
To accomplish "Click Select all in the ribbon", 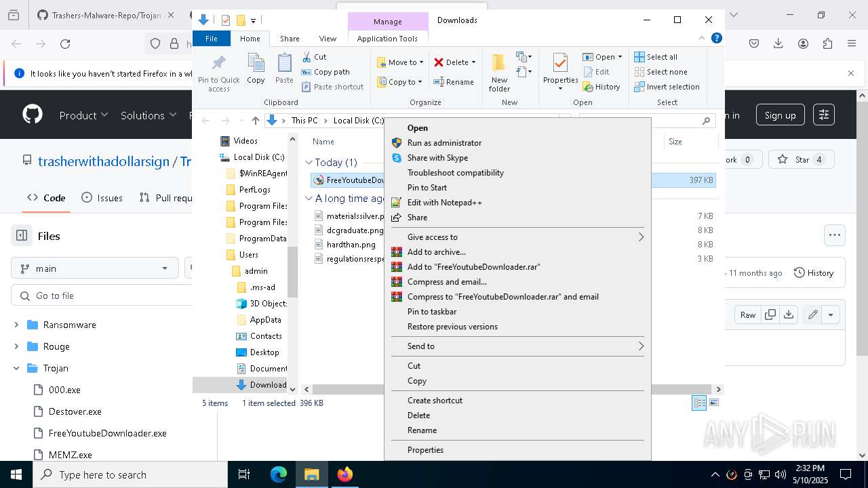I will [656, 57].
